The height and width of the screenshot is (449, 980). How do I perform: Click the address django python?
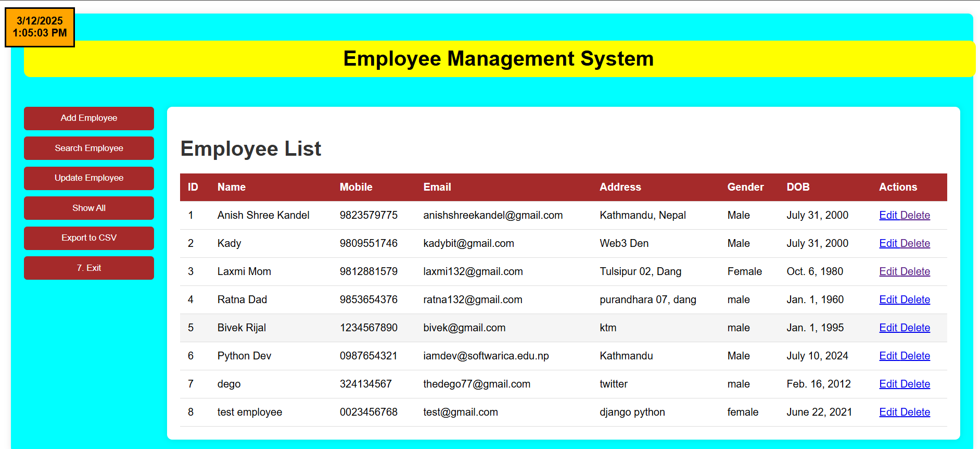coord(632,412)
